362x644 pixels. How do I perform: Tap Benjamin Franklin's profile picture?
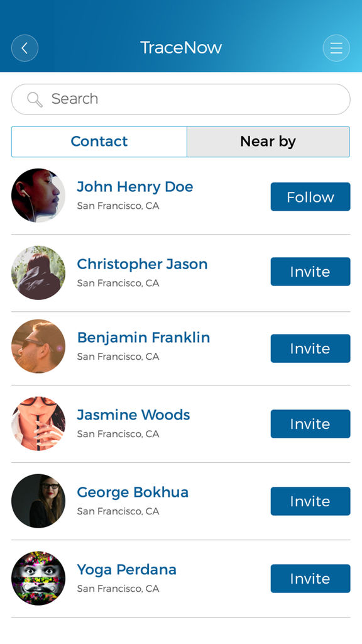click(38, 347)
